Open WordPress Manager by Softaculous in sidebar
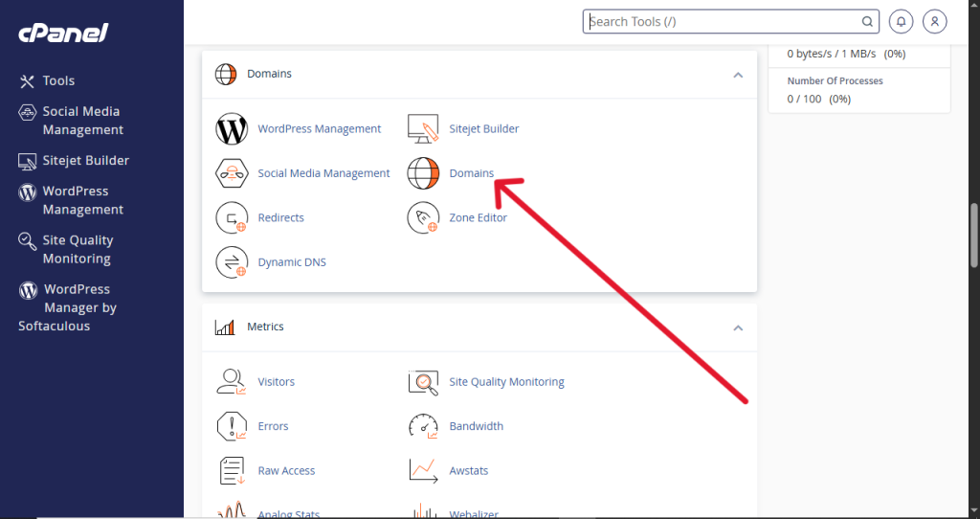This screenshot has width=980, height=519. (68, 307)
